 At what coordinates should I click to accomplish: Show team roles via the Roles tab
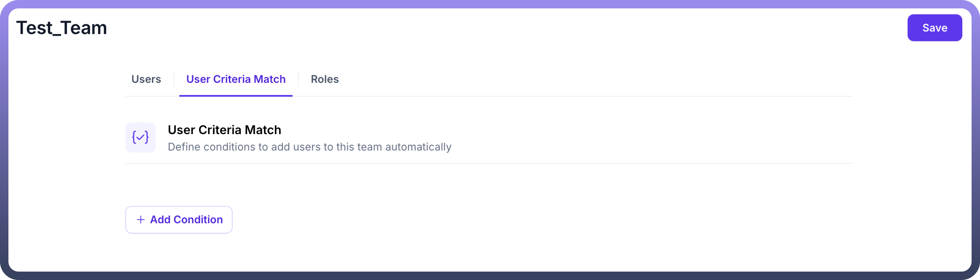pyautogui.click(x=325, y=79)
